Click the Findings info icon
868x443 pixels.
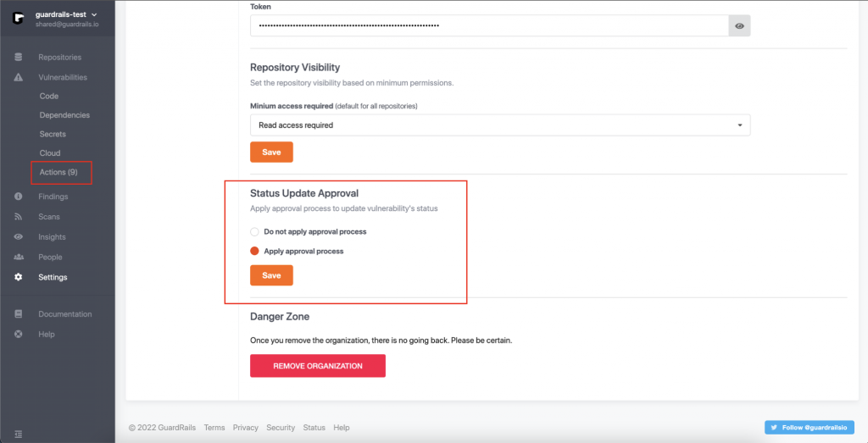point(19,197)
